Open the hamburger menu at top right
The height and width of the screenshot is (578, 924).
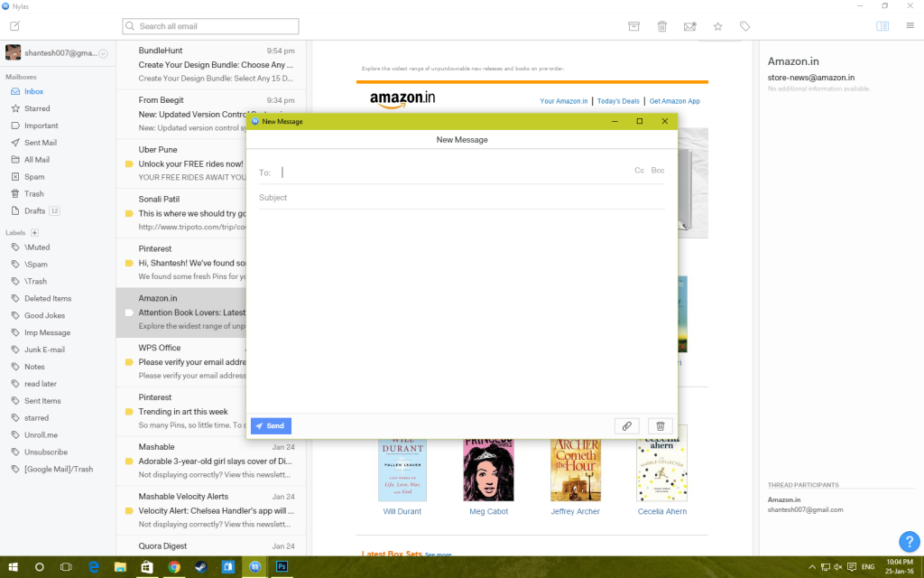pos(910,25)
